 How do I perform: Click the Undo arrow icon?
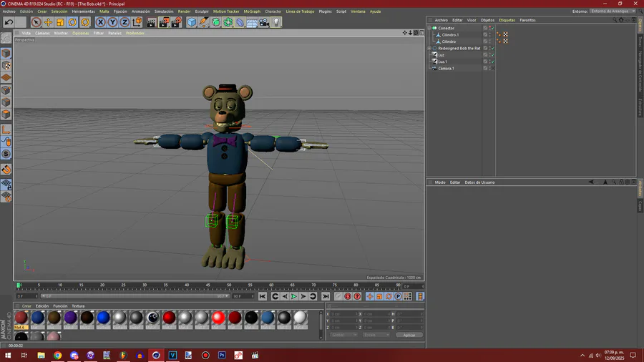[x=9, y=22]
